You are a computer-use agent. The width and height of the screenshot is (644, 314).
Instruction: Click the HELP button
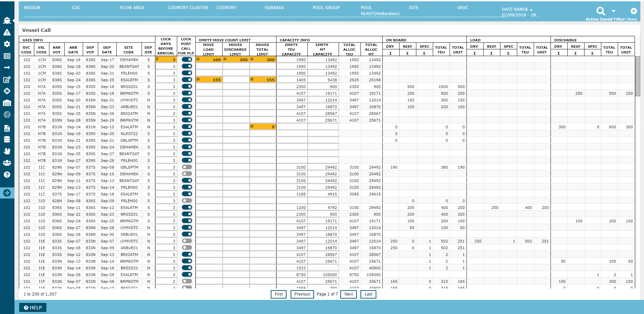[33, 308]
